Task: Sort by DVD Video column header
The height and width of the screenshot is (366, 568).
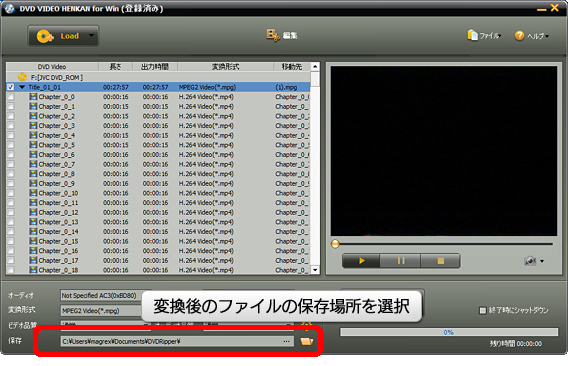Action: 52,67
